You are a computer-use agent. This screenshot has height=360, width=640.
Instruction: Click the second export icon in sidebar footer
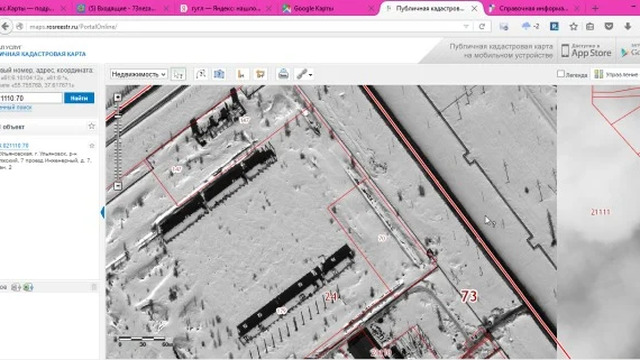(x=28, y=287)
